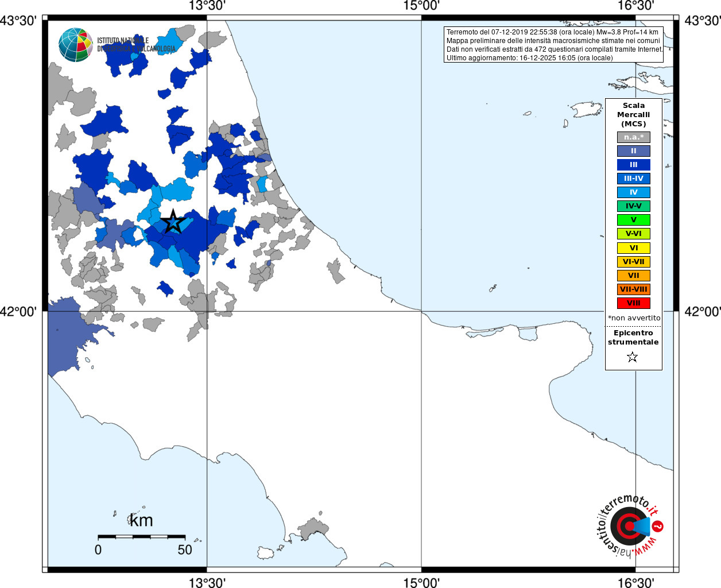The image size is (721, 588).
Task: Select the III-IV legend swatch
Action: pyautogui.click(x=634, y=179)
